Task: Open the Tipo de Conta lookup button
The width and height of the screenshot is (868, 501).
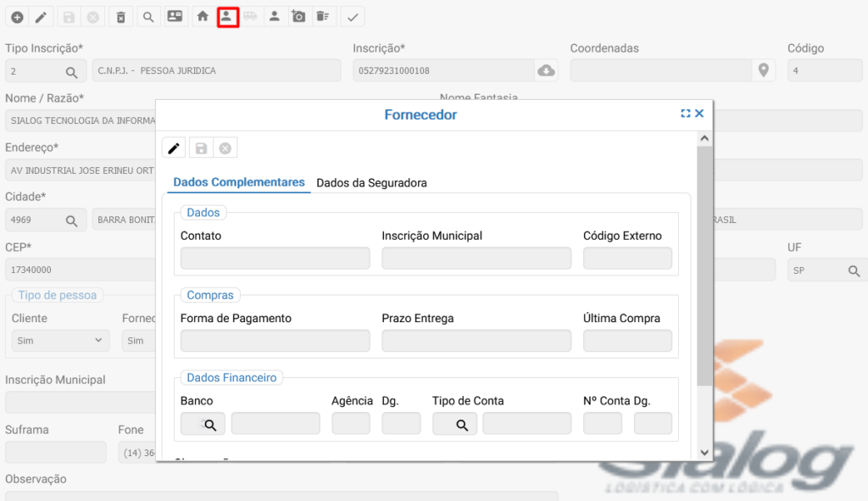Action: pyautogui.click(x=454, y=424)
